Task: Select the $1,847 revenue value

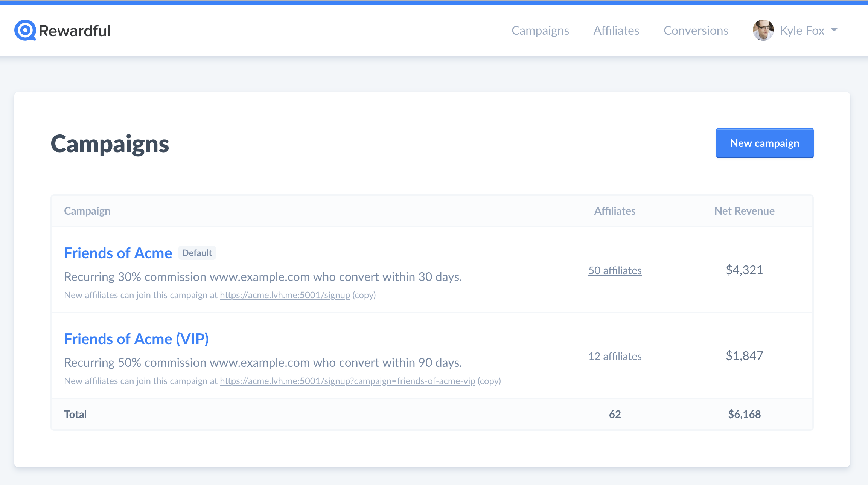Action: click(744, 356)
